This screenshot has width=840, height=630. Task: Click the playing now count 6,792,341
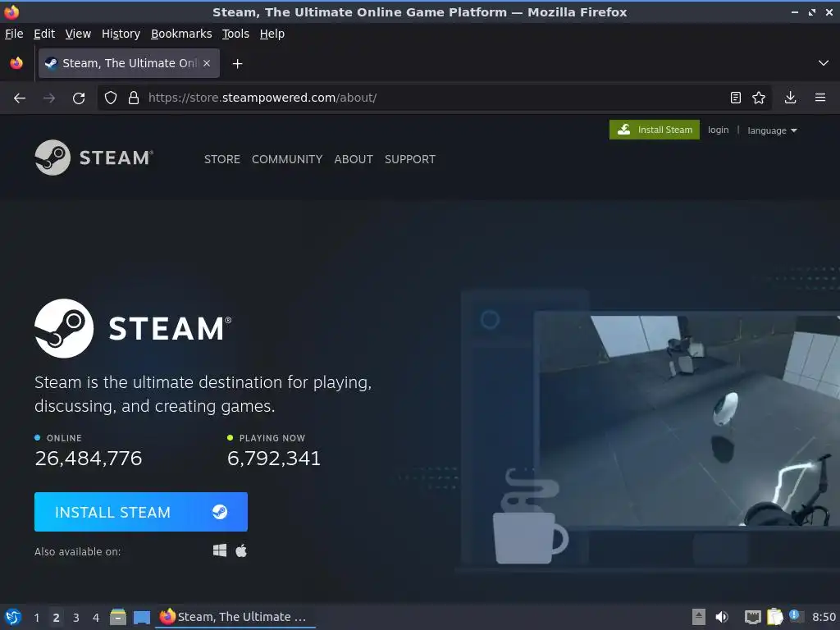274,458
